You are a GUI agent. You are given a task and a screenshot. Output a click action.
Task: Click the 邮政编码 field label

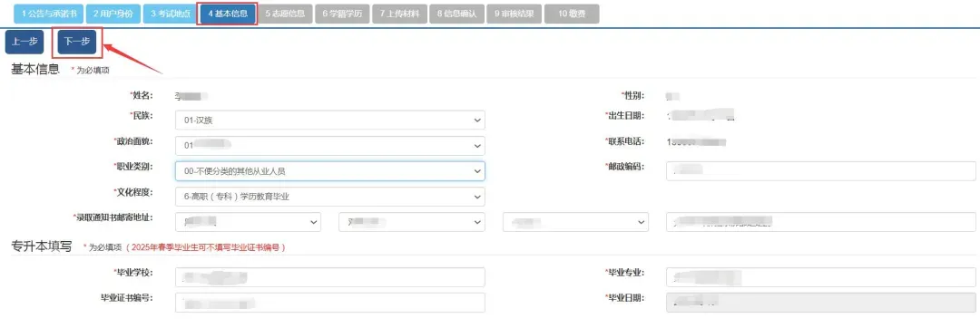pos(624,167)
